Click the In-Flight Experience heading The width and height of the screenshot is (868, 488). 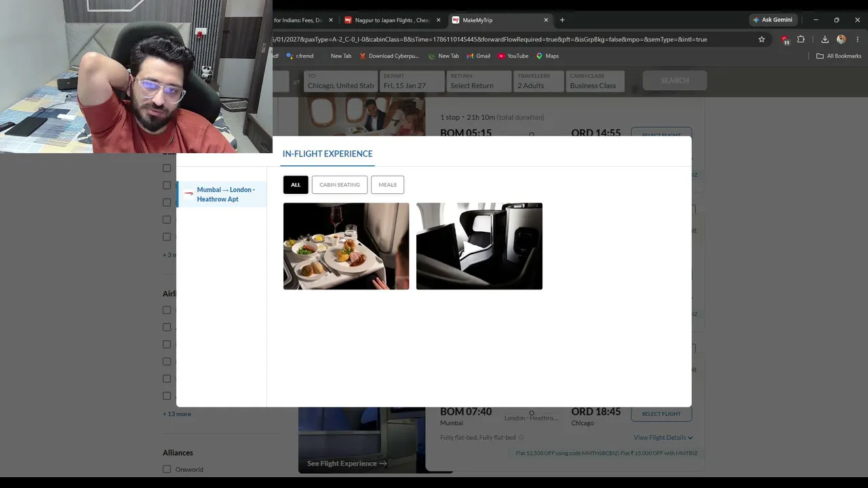tap(328, 154)
